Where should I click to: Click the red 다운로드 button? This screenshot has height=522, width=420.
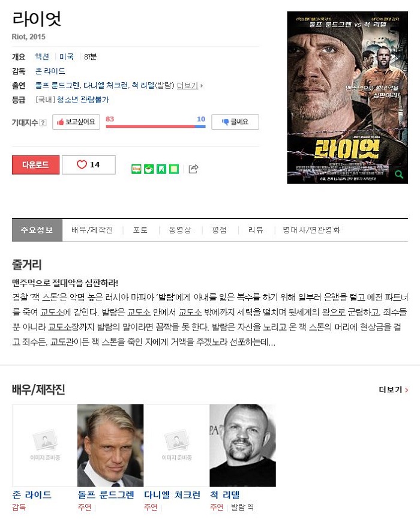35,165
